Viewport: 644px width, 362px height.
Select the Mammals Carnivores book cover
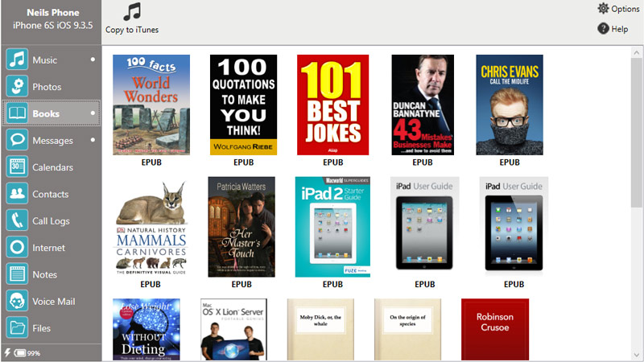point(151,227)
